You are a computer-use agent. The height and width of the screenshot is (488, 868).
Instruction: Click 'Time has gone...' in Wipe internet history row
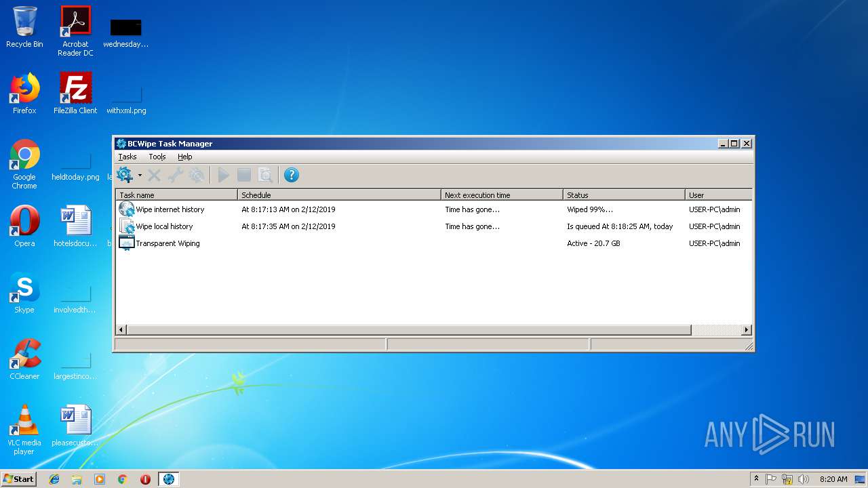[472, 209]
